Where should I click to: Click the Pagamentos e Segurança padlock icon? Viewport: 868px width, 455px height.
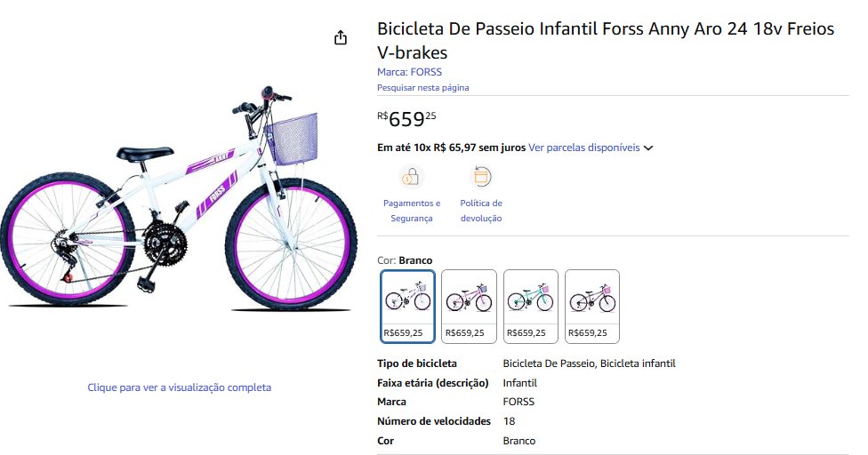click(x=411, y=176)
